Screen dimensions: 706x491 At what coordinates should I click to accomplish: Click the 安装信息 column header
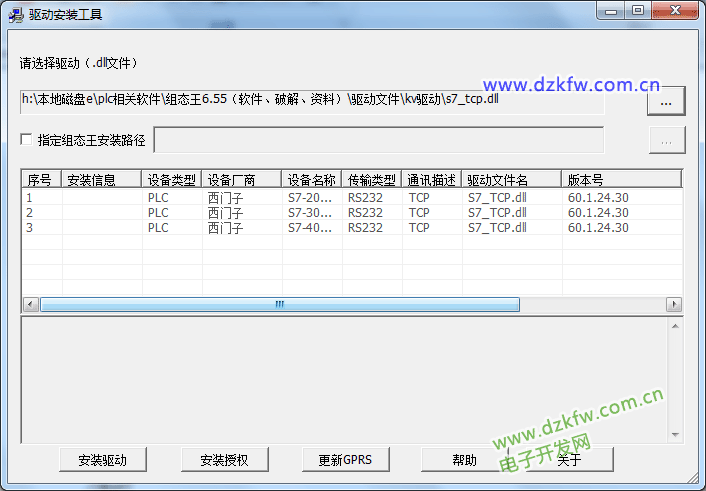tap(101, 180)
